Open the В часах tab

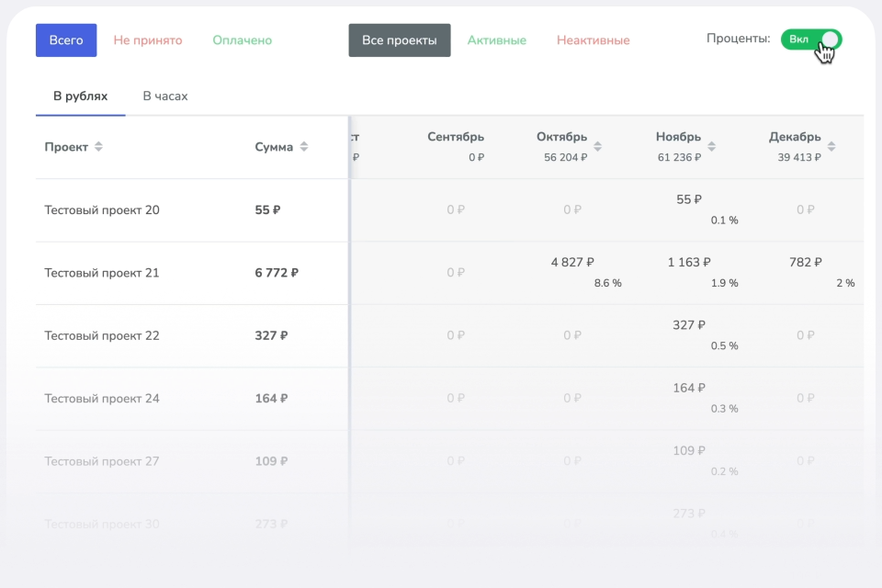pyautogui.click(x=165, y=96)
